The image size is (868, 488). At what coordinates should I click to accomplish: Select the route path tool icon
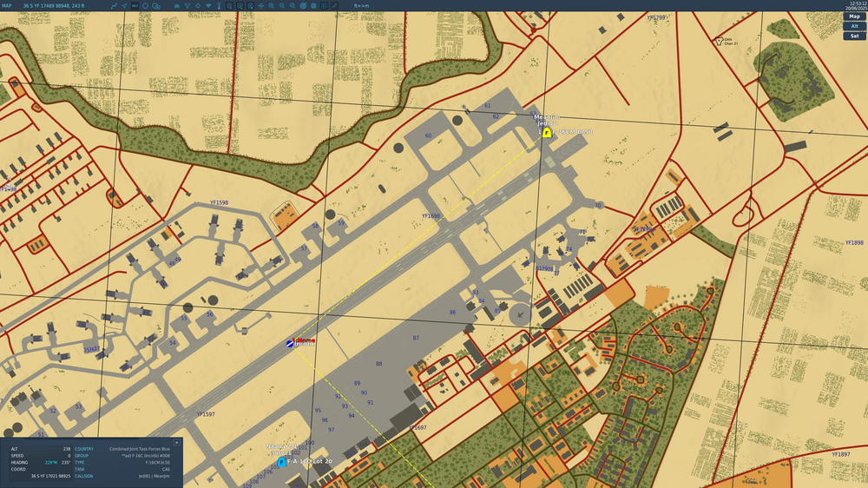[114, 5]
